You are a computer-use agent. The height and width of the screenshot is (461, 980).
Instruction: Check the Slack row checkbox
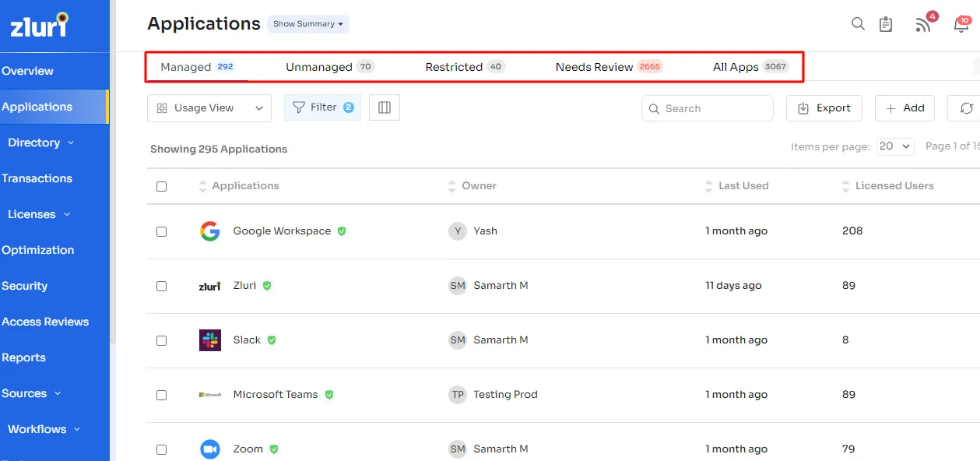click(x=161, y=341)
